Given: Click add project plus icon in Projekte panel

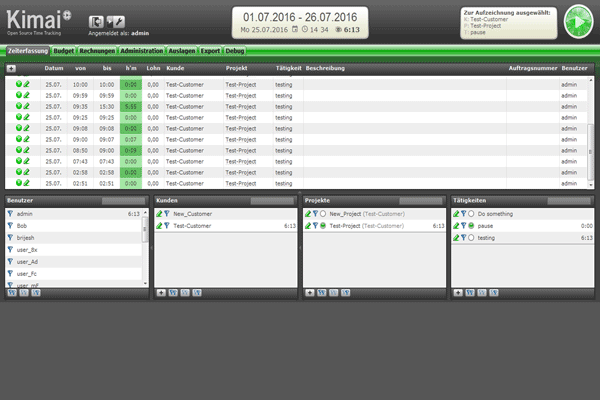Looking at the screenshot, I should [309, 293].
